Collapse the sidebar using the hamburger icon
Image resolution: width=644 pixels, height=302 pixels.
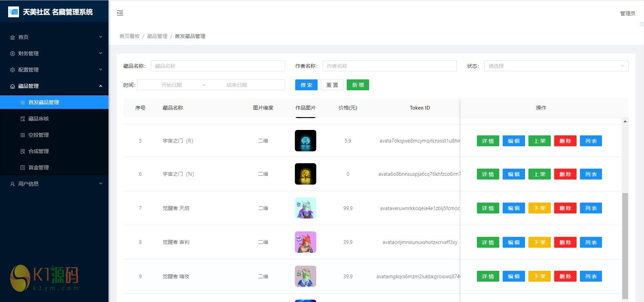click(x=120, y=13)
